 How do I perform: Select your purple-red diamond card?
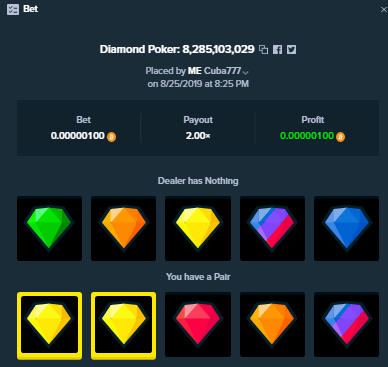point(346,324)
